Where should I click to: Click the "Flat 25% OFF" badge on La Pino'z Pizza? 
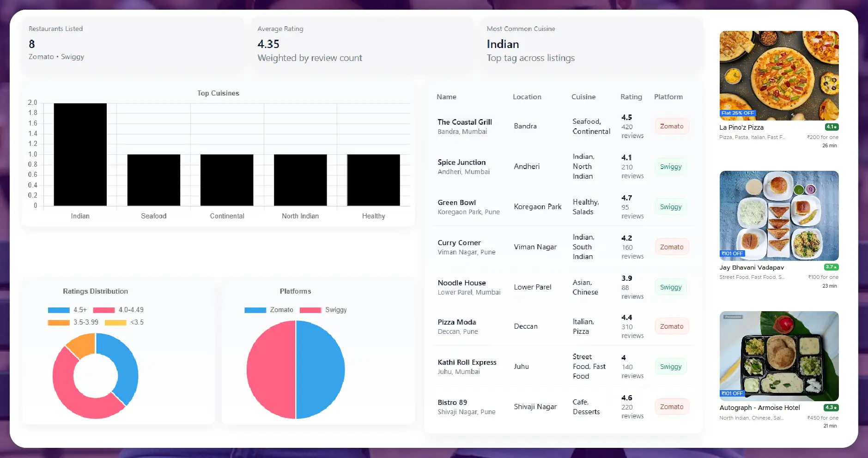[x=738, y=113]
